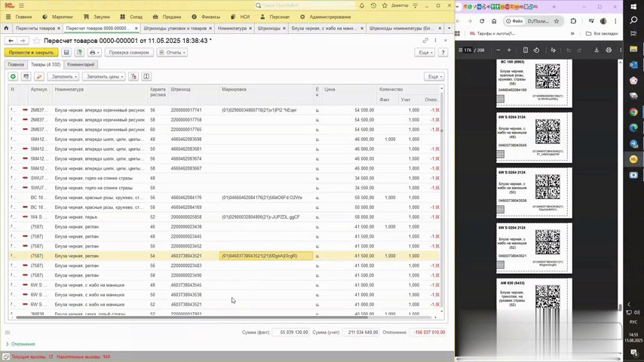Click the PDF viewer's vertical scrollbar
The height and width of the screenshot is (362, 644).
pos(620,308)
